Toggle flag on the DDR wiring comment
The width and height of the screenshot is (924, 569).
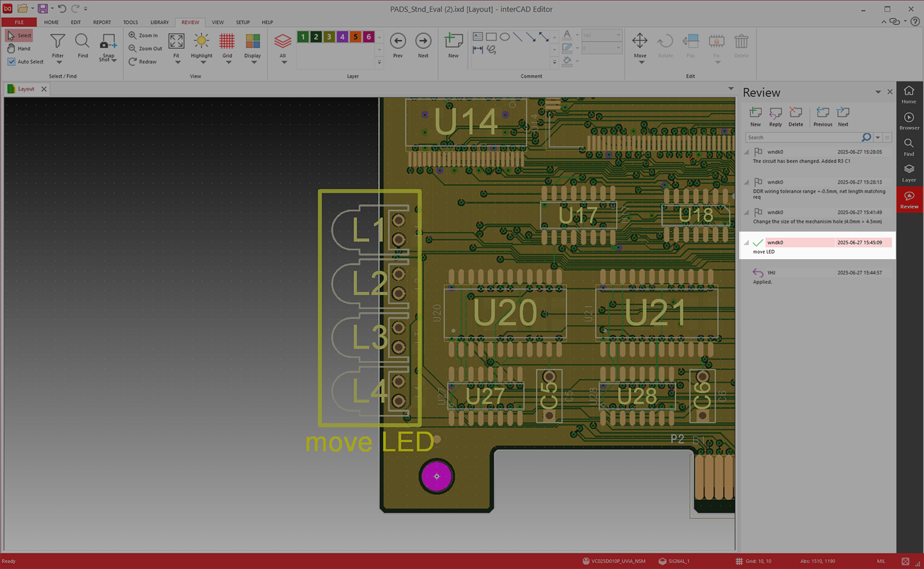[x=758, y=182]
